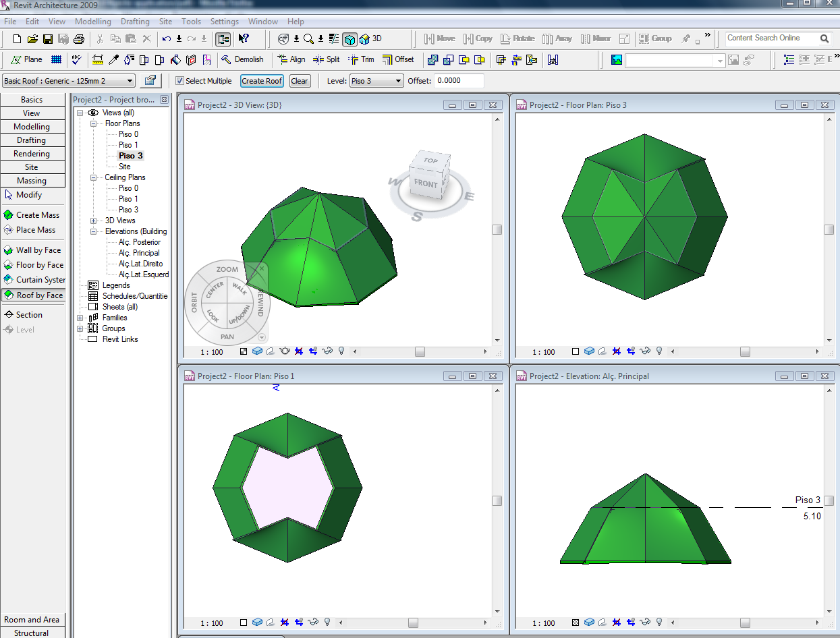
Task: Click the Offset value input field
Action: [x=459, y=81]
